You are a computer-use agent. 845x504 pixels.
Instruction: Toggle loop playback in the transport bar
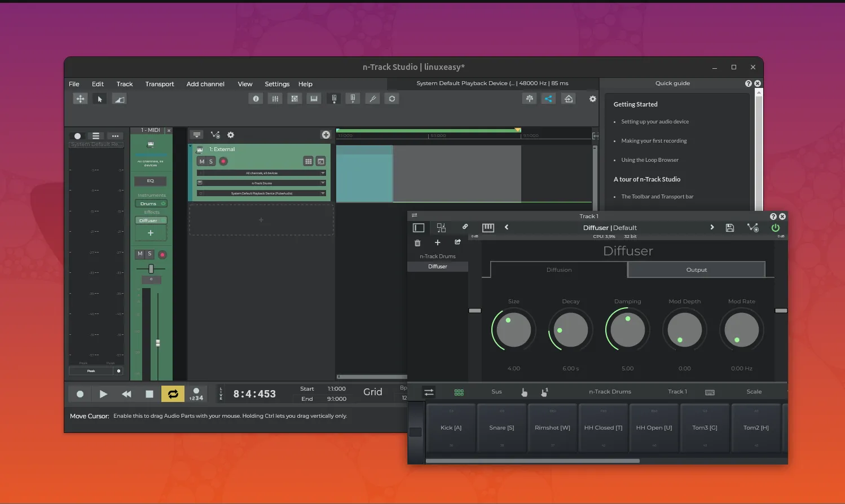(173, 394)
